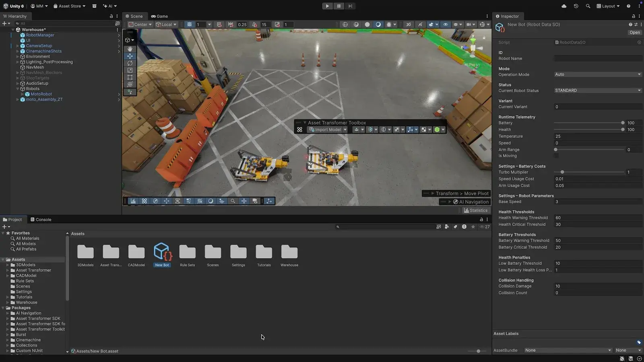Open the AssetBundle None dropdown
644x362 pixels.
point(568,350)
